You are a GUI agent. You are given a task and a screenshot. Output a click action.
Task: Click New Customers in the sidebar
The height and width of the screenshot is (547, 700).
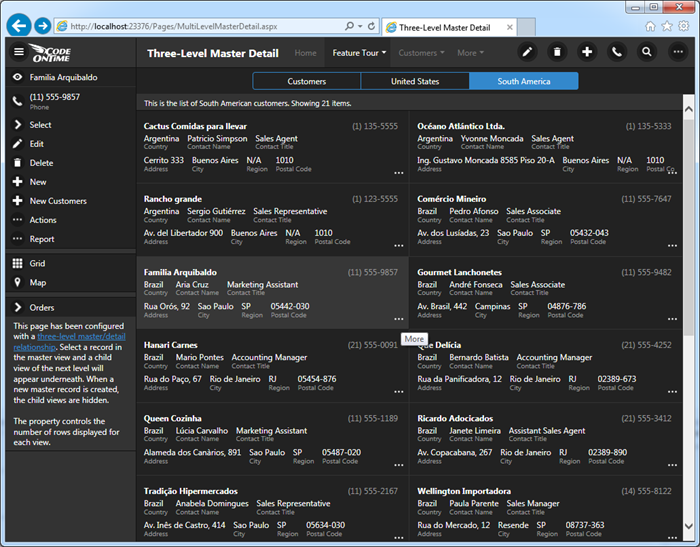(x=58, y=201)
